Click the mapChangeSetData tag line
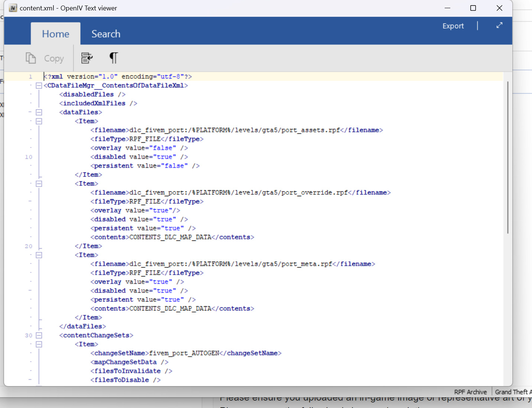Image resolution: width=532 pixels, height=408 pixels. point(129,362)
